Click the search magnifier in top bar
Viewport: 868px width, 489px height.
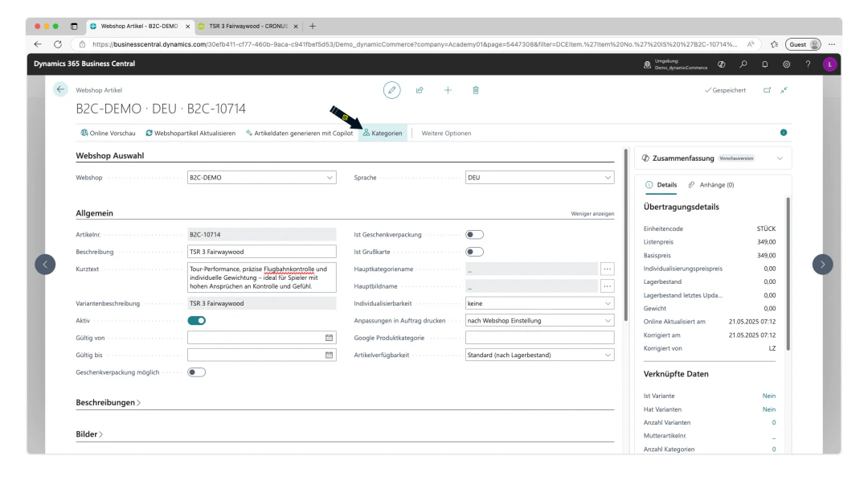(743, 64)
